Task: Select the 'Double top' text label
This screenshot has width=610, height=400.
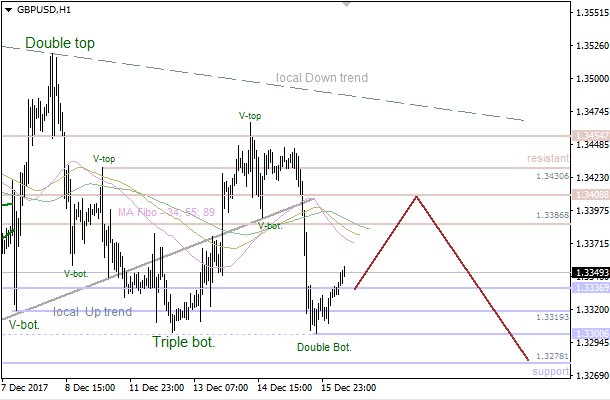Action: coord(60,43)
